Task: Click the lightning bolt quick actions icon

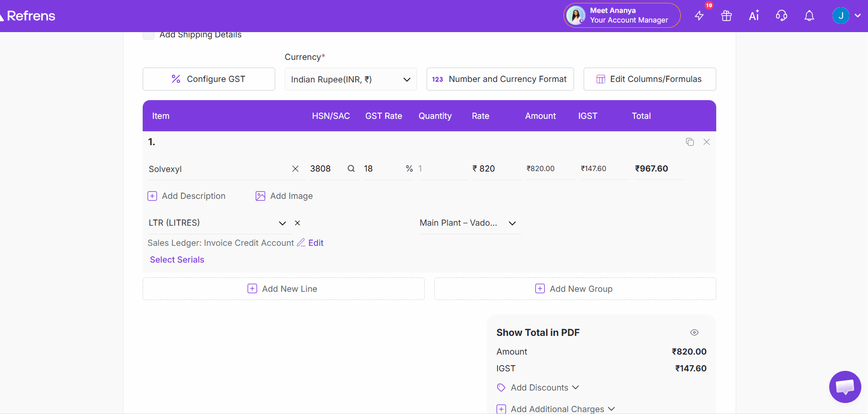Action: tap(699, 16)
